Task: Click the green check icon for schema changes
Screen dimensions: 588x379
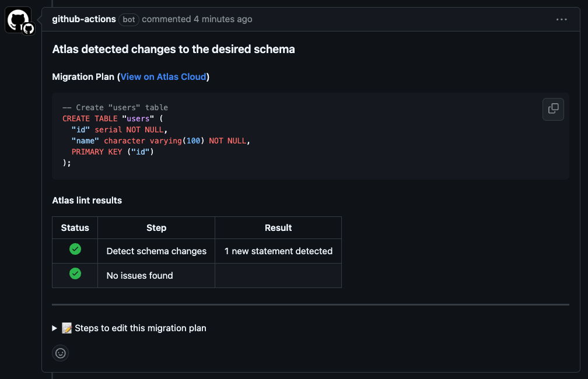Action: 75,248
